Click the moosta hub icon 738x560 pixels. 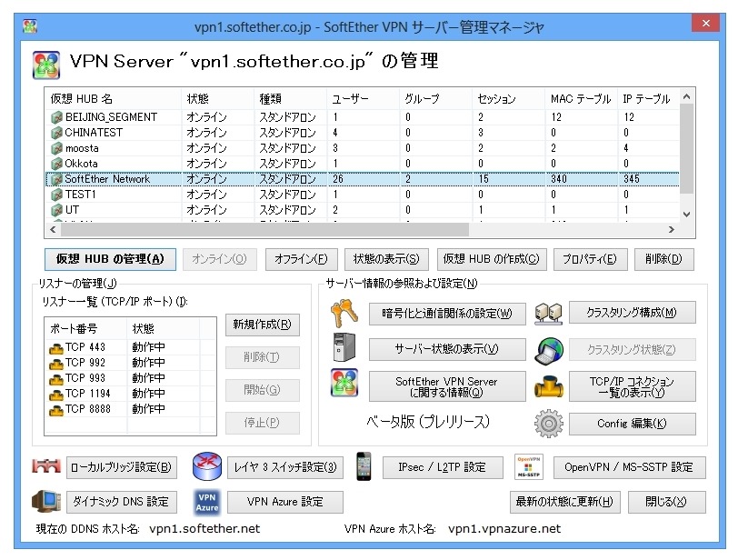pos(56,148)
